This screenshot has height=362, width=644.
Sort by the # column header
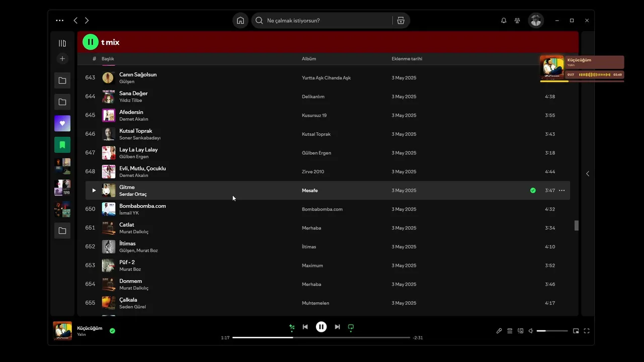94,59
